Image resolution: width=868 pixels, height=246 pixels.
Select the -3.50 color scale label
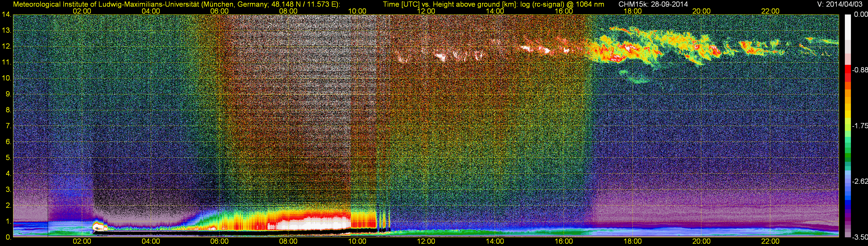pyautogui.click(x=860, y=237)
